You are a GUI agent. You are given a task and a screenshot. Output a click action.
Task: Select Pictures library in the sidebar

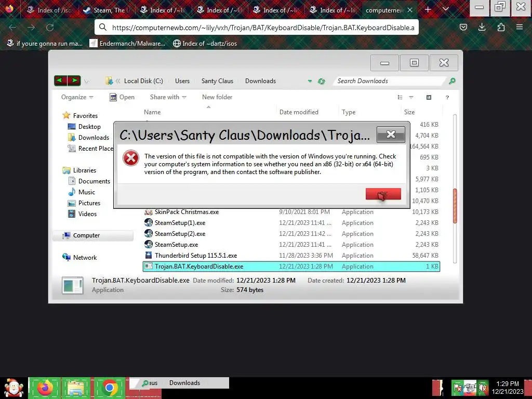[x=84, y=203]
